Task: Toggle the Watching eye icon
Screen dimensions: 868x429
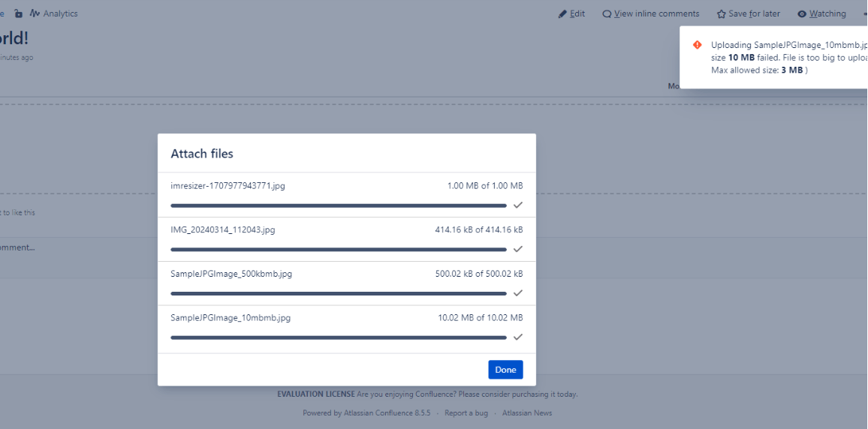Action: pos(802,14)
